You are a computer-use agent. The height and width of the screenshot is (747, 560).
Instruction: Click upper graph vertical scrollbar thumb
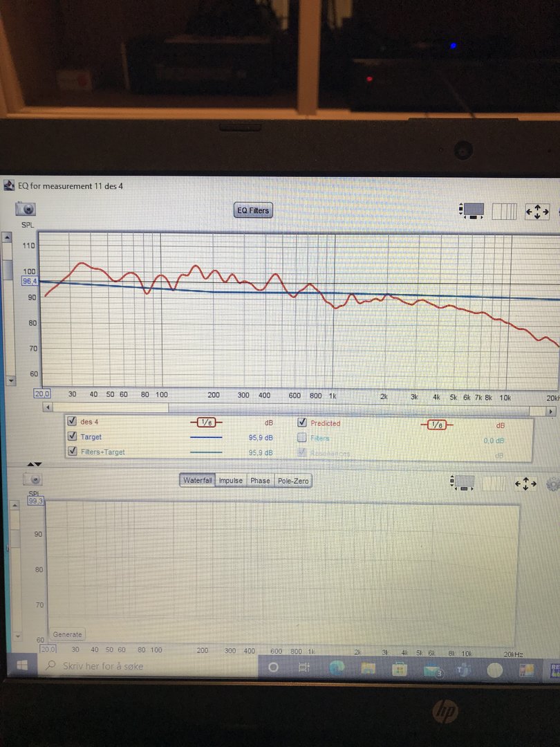point(8,270)
